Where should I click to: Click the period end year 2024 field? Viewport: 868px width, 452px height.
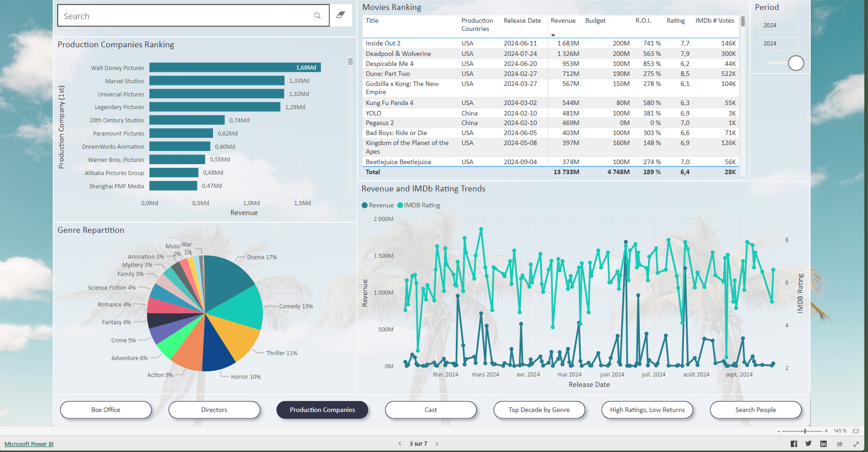778,44
